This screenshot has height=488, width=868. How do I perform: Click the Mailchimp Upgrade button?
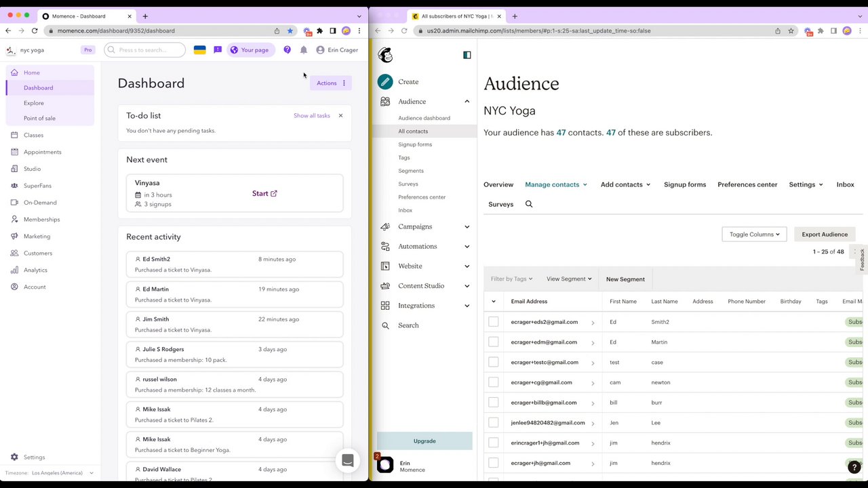[x=425, y=441]
